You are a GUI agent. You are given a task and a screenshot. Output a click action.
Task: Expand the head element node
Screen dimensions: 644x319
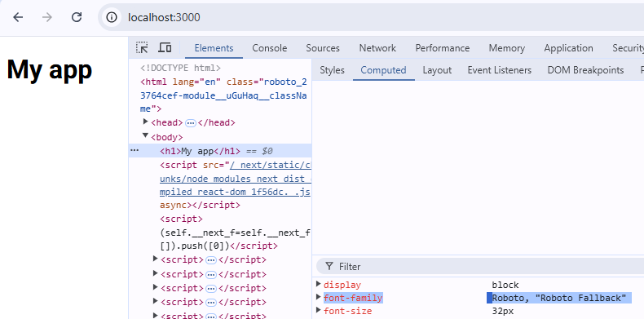(x=145, y=122)
